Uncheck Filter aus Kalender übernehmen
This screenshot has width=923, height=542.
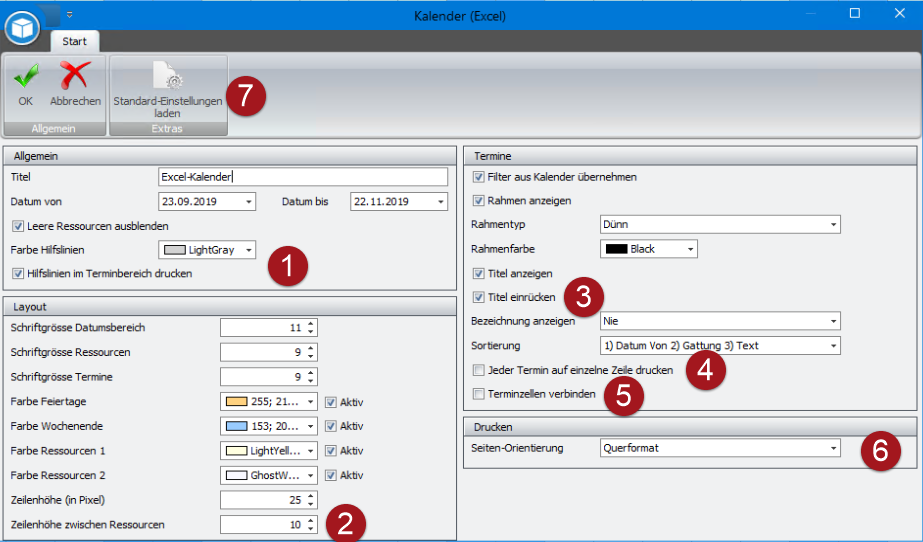coord(479,177)
